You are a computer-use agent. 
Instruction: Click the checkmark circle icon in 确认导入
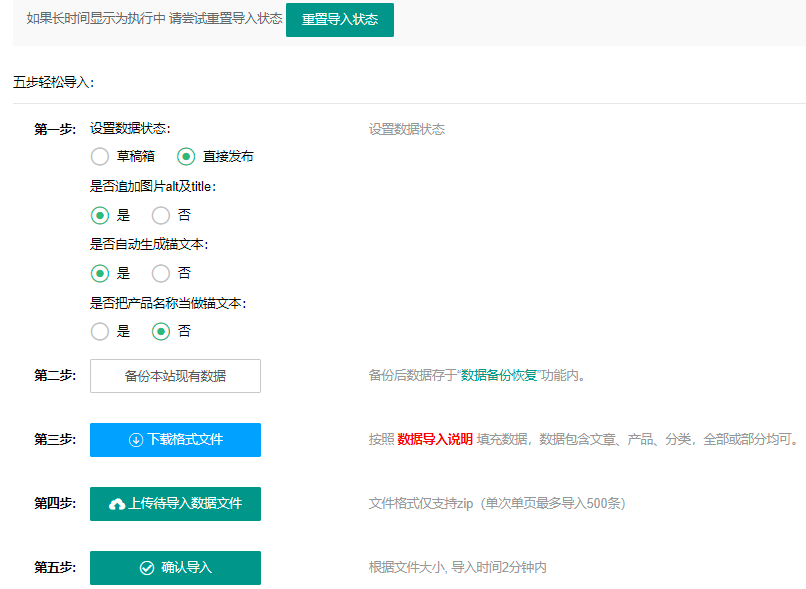[147, 568]
